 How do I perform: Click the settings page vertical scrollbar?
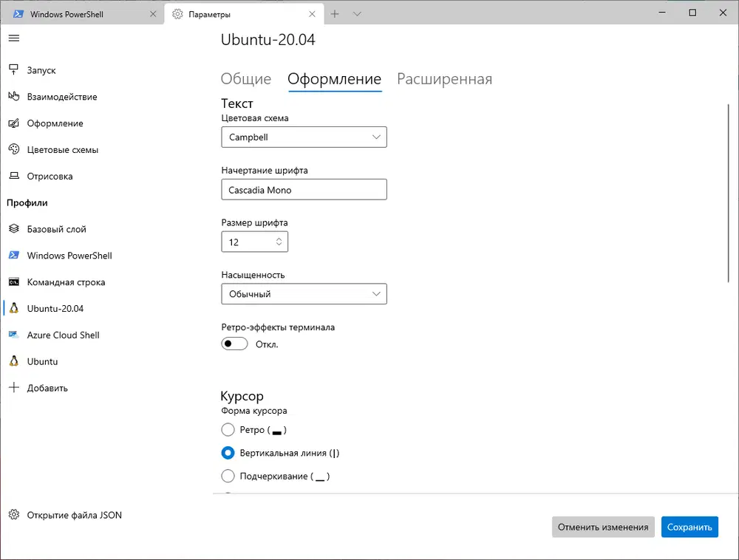point(728,193)
